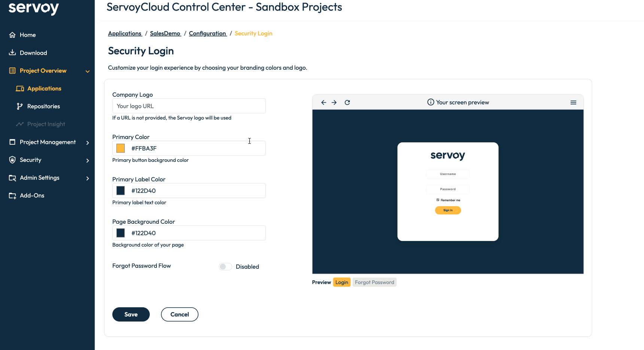The image size is (644, 350).
Task: Open the Page Background Color swatch
Action: click(121, 233)
